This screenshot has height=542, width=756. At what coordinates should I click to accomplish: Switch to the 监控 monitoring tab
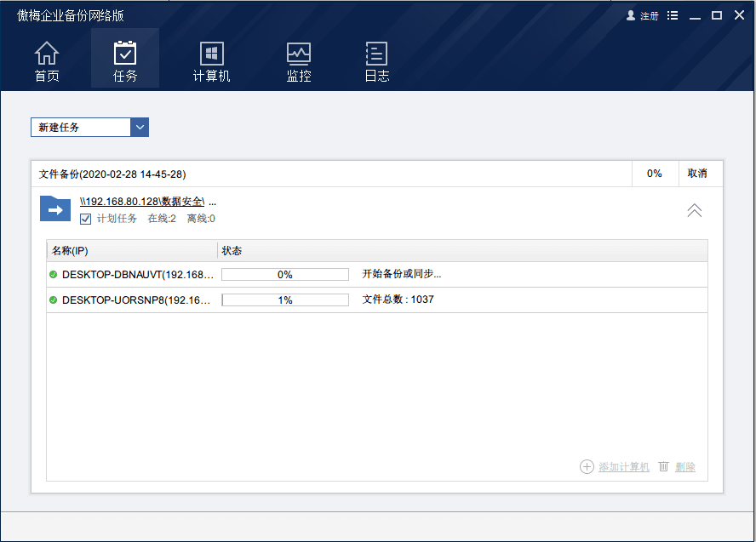coord(299,61)
